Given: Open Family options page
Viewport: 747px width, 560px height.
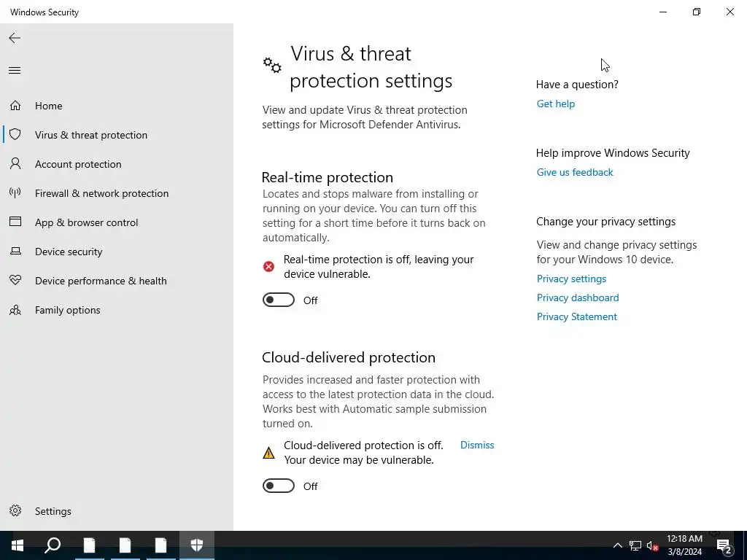Looking at the screenshot, I should 117,310.
